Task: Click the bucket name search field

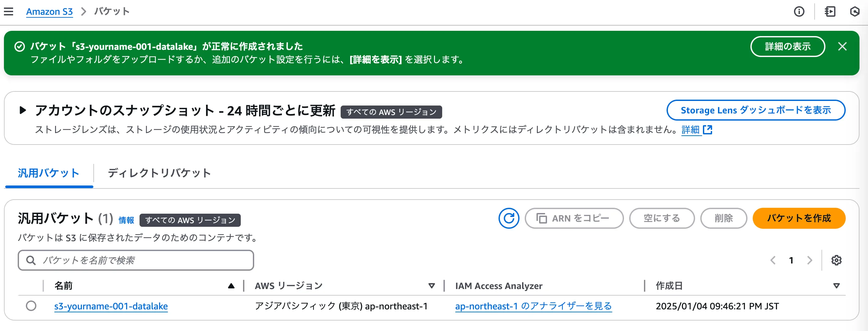Action: (136, 260)
